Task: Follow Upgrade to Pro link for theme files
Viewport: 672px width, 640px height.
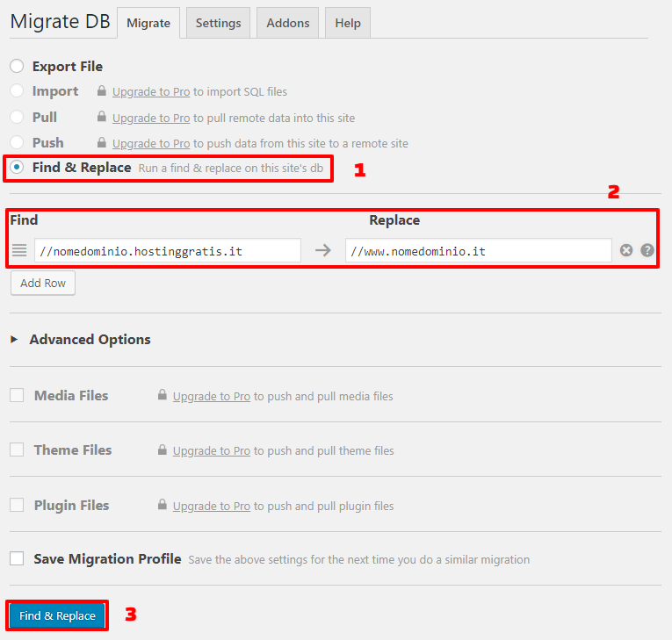Action: coord(212,450)
